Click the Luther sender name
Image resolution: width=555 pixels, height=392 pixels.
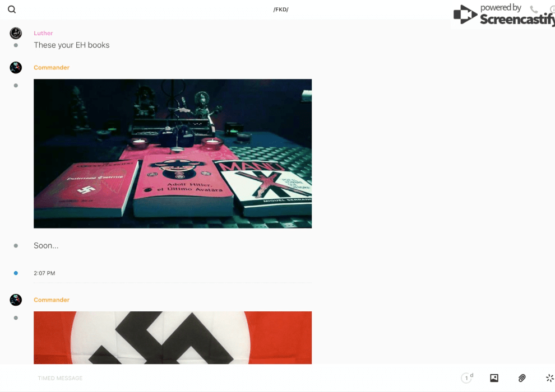tap(43, 34)
